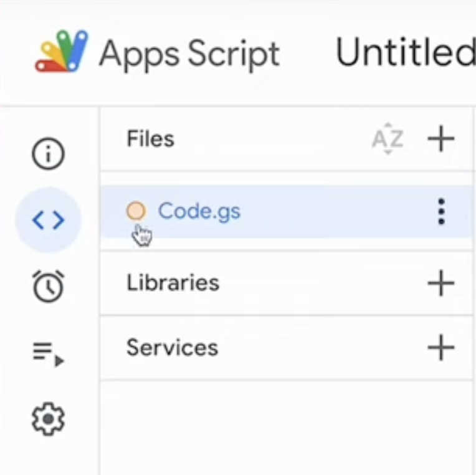Select the Code.gs file
This screenshot has width=476, height=475.
[x=287, y=212]
